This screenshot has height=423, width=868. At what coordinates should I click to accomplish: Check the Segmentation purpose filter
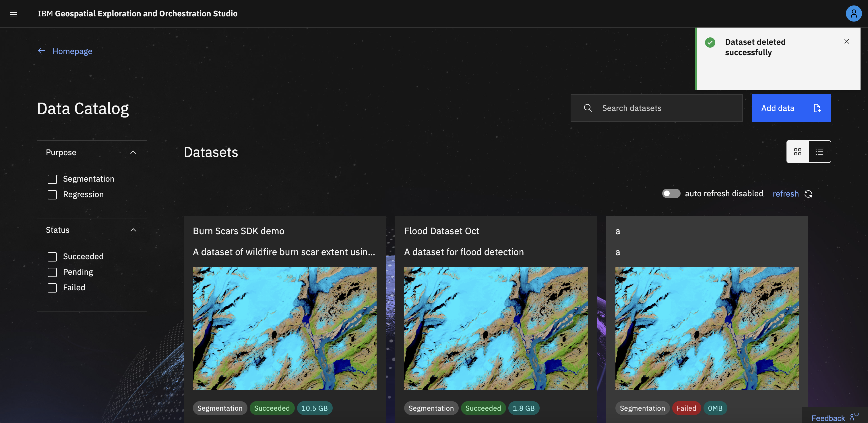click(x=52, y=179)
